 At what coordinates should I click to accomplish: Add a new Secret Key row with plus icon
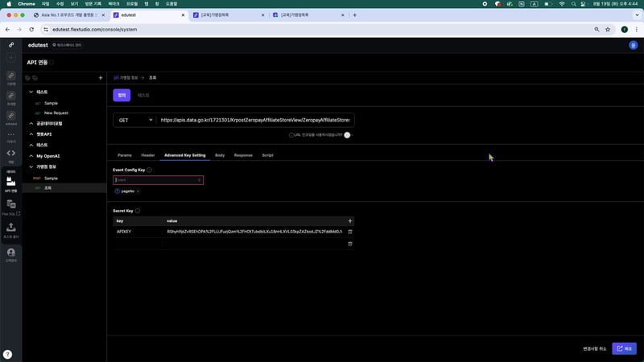(349, 220)
